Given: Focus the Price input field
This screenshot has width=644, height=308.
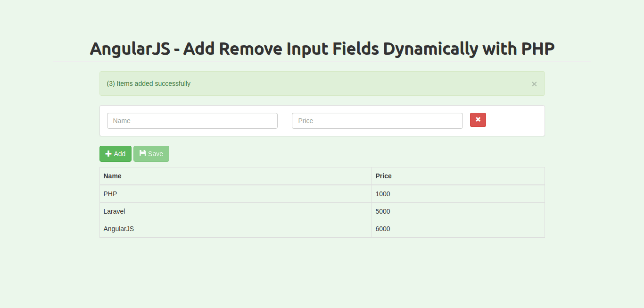Looking at the screenshot, I should (x=377, y=121).
